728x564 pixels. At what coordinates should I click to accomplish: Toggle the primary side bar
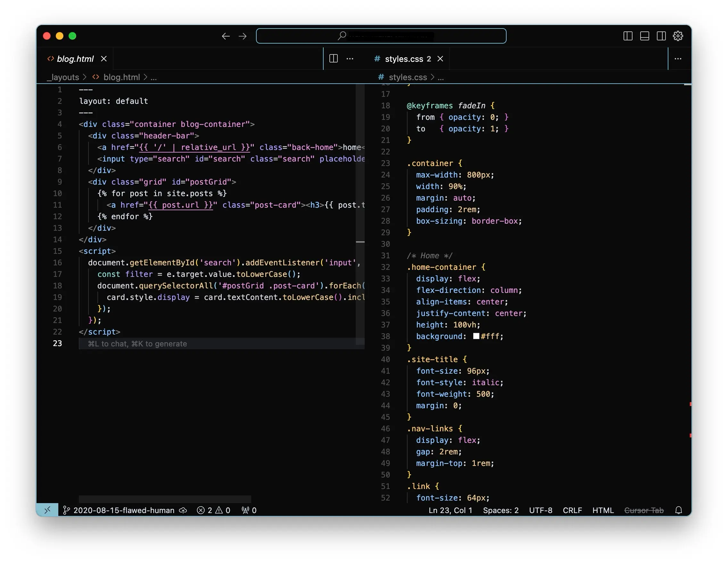coord(628,36)
